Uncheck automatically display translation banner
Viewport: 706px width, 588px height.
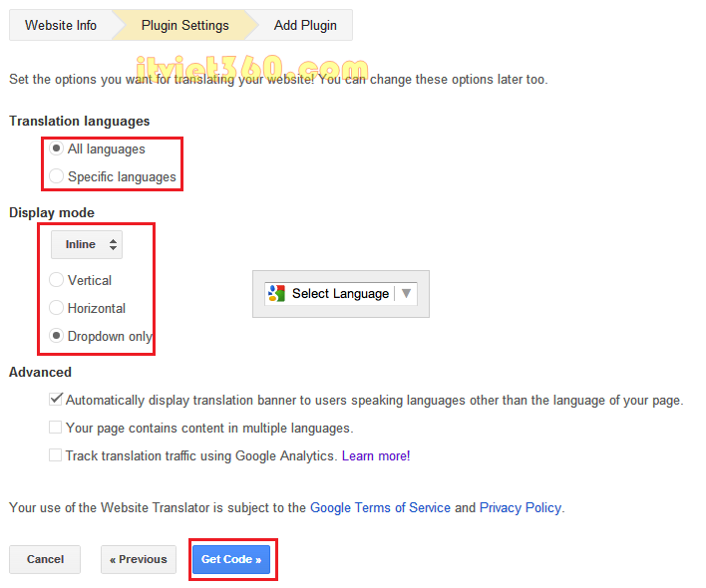tap(56, 400)
